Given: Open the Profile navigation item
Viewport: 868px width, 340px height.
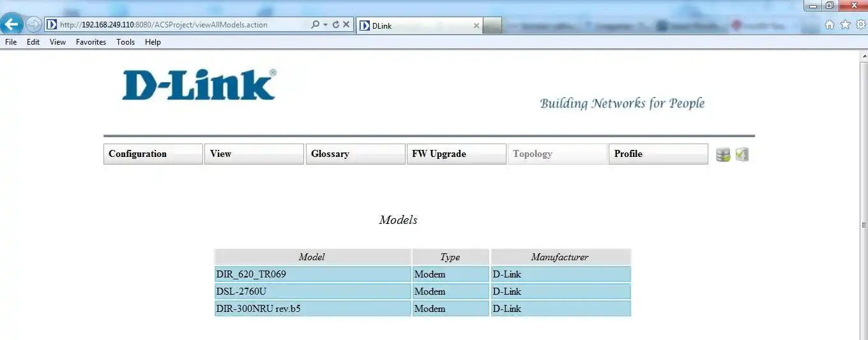Looking at the screenshot, I should (x=659, y=154).
